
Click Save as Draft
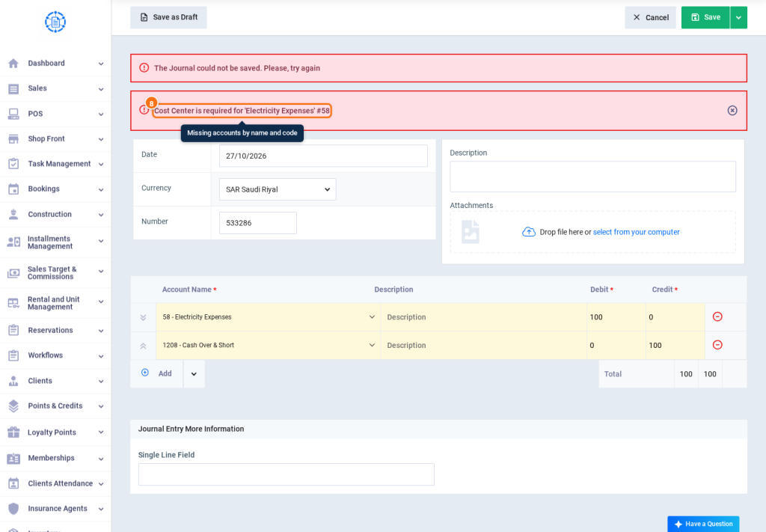click(168, 18)
